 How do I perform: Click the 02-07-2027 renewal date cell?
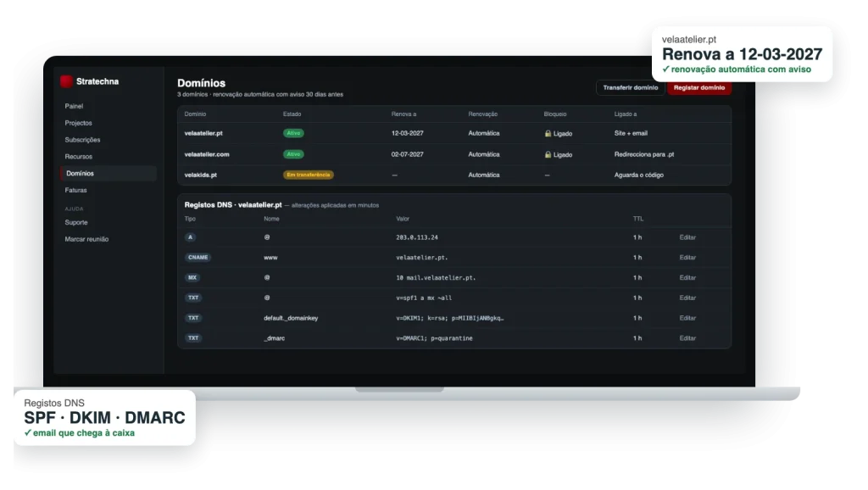click(408, 154)
